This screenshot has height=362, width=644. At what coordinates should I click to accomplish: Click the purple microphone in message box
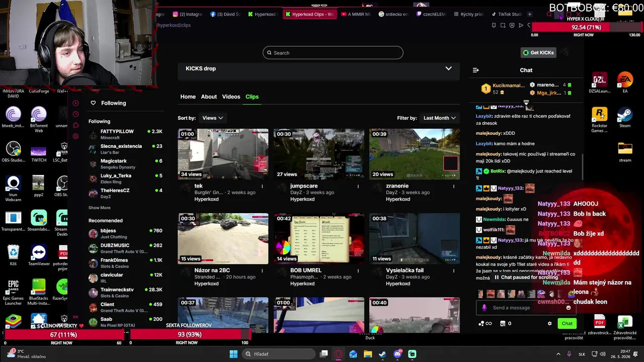click(484, 308)
